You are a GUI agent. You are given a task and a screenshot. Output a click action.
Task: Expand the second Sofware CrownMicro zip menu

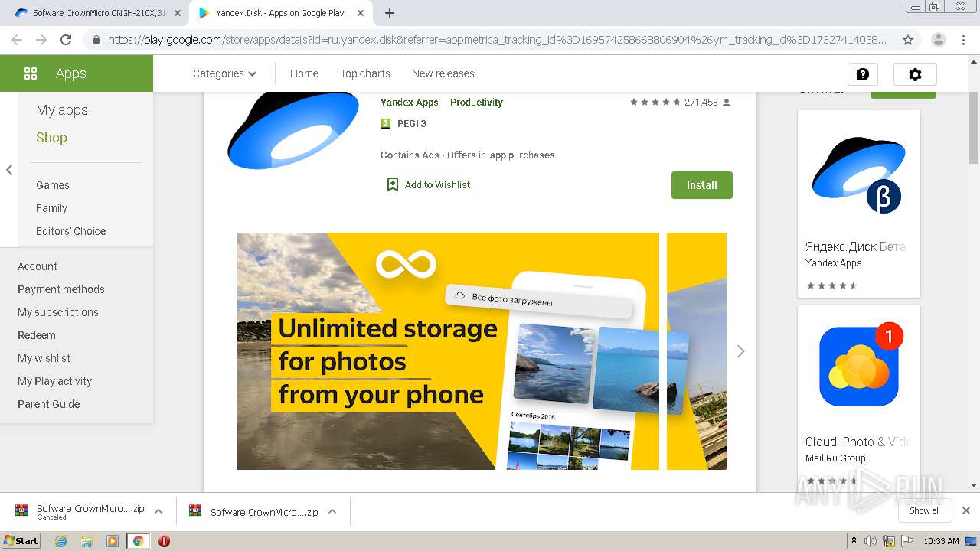[x=332, y=511]
